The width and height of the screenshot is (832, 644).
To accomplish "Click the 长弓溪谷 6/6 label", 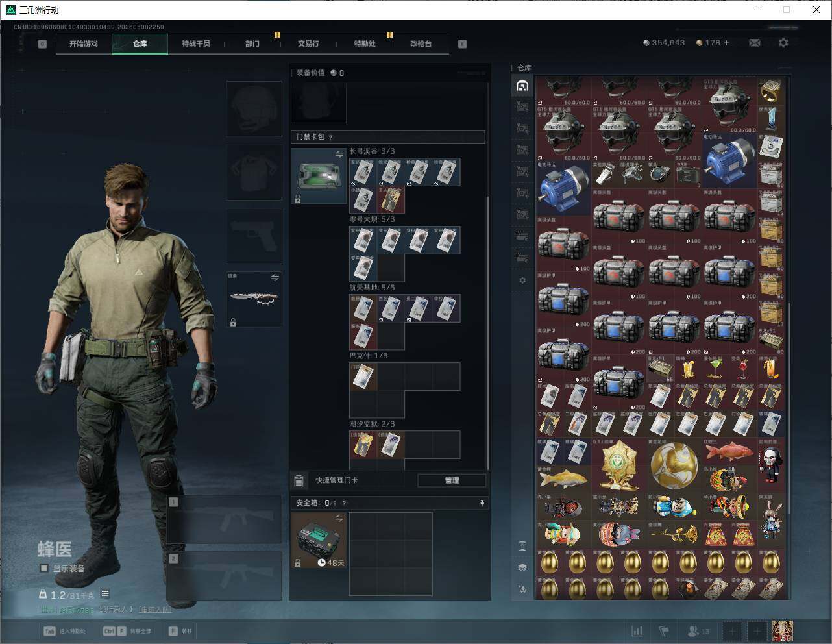I will click(372, 151).
